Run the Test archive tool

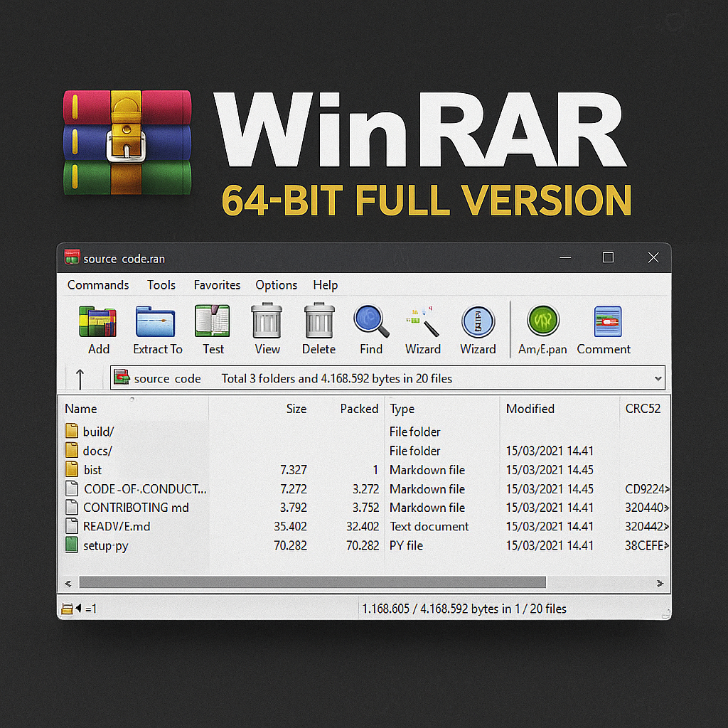(x=213, y=321)
